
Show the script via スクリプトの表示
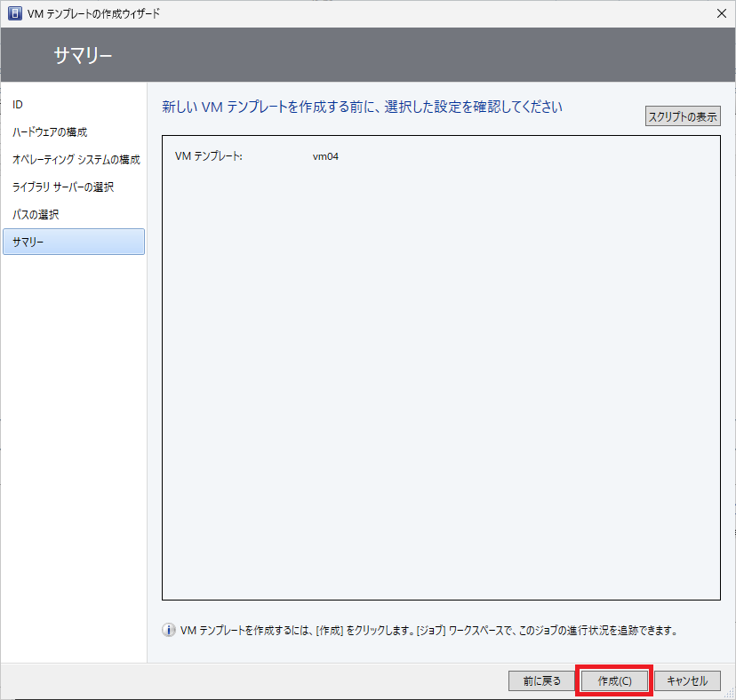(x=683, y=116)
